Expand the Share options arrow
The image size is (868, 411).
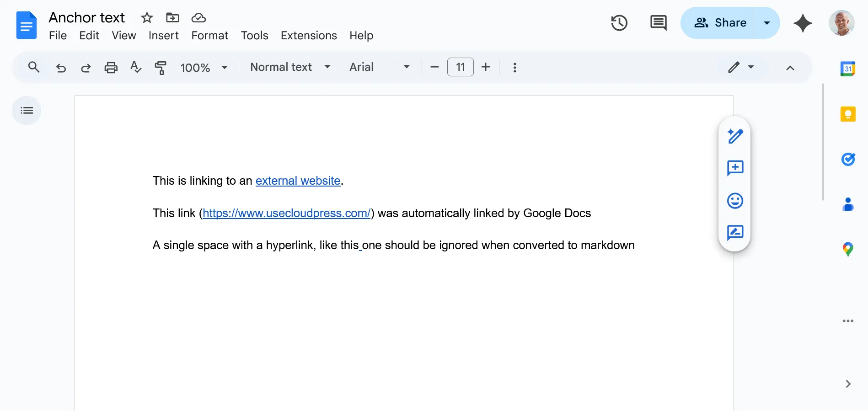point(767,23)
